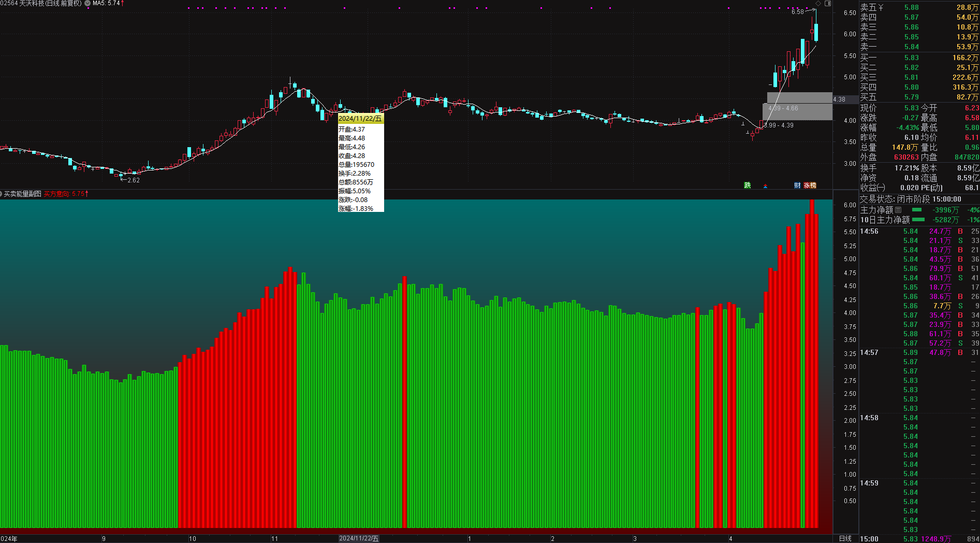Click the 股本 8.59亿 value
Image resolution: width=980 pixels, height=543 pixels.
(968, 168)
